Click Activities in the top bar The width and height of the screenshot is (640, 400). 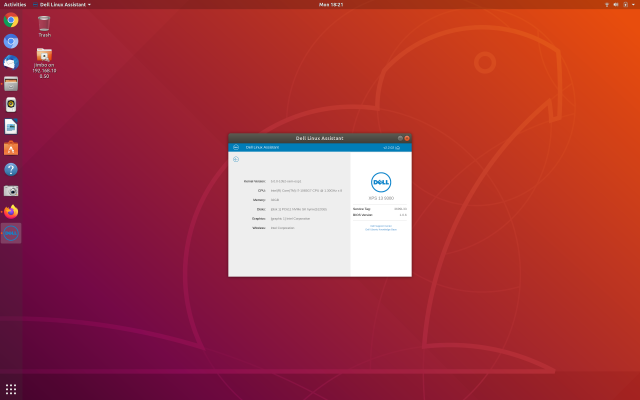click(x=14, y=4)
